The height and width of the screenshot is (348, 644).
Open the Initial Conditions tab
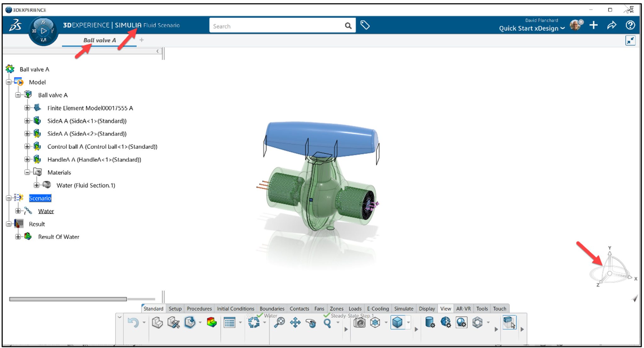[x=235, y=309]
